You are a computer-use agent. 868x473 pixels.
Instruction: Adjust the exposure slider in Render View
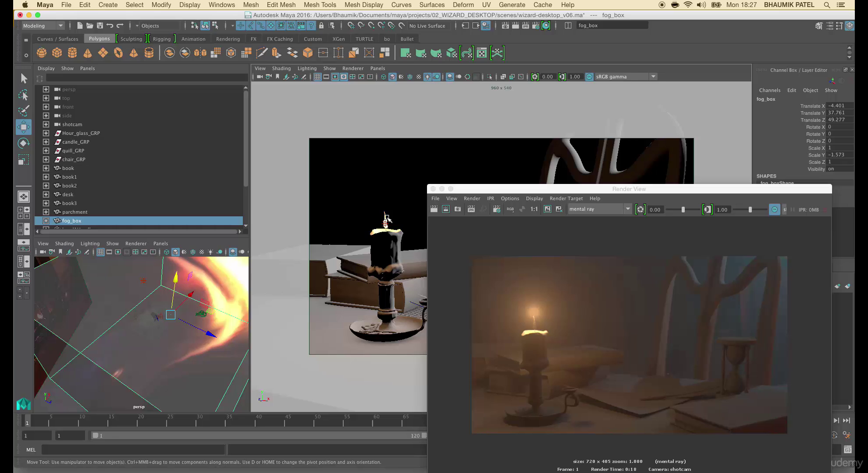(x=683, y=210)
